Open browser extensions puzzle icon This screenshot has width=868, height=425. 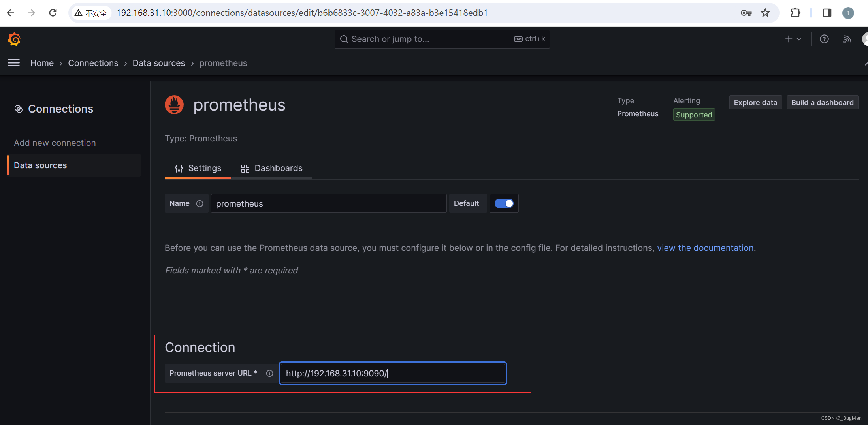[795, 13]
